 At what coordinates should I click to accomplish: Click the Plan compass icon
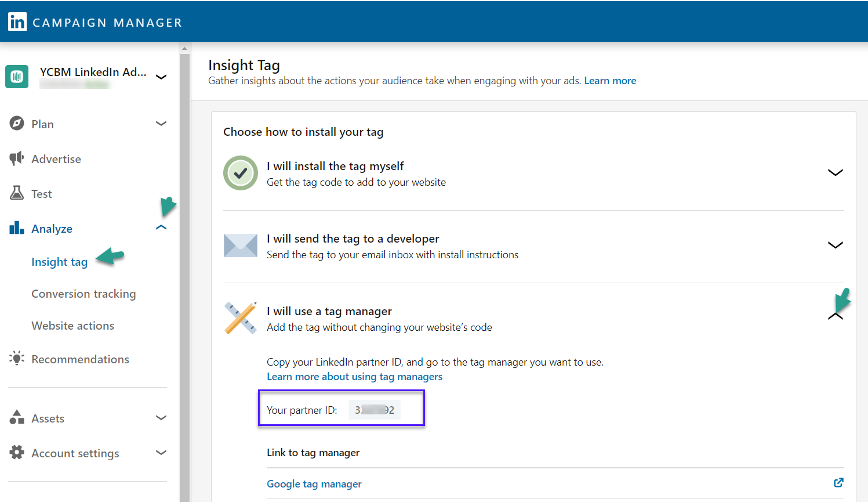(17, 124)
